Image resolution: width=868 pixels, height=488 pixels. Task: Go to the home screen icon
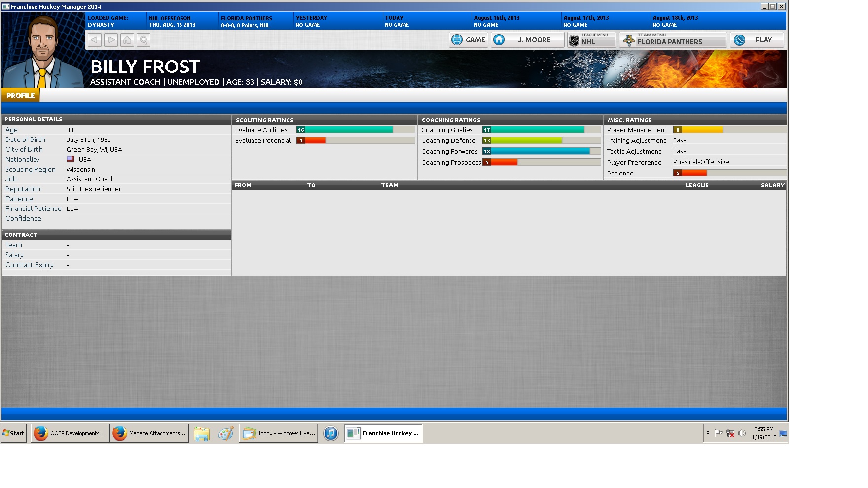(127, 40)
